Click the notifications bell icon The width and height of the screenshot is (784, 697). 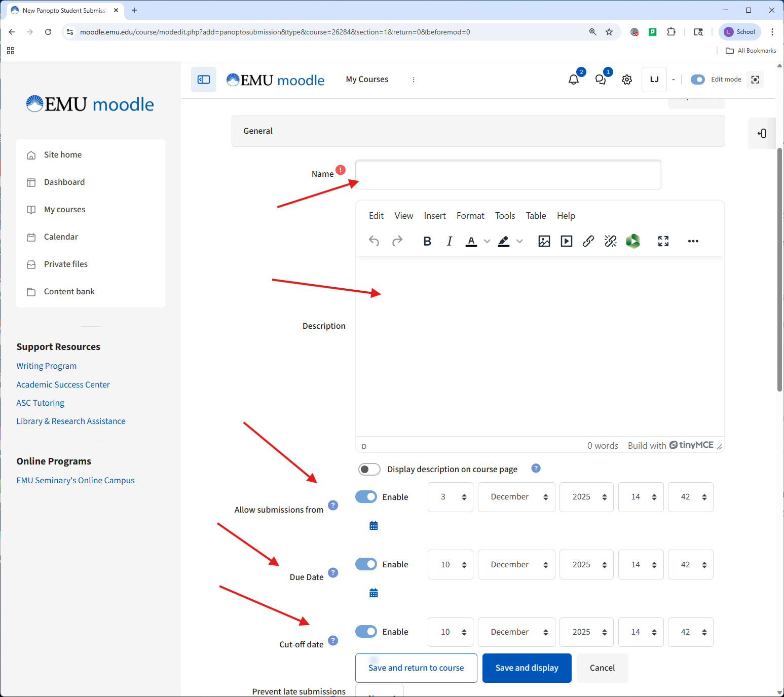pyautogui.click(x=573, y=79)
